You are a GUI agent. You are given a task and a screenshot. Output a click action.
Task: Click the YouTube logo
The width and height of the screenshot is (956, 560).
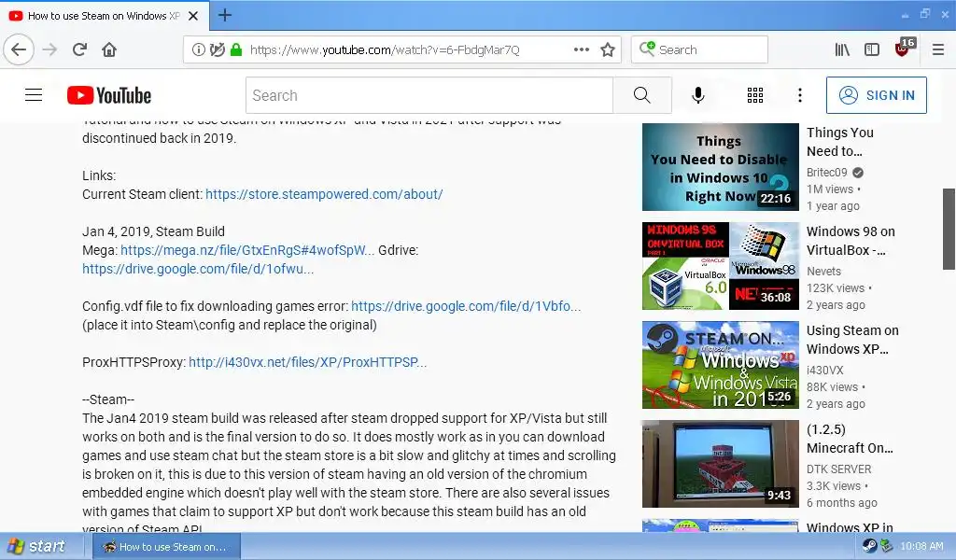point(109,96)
